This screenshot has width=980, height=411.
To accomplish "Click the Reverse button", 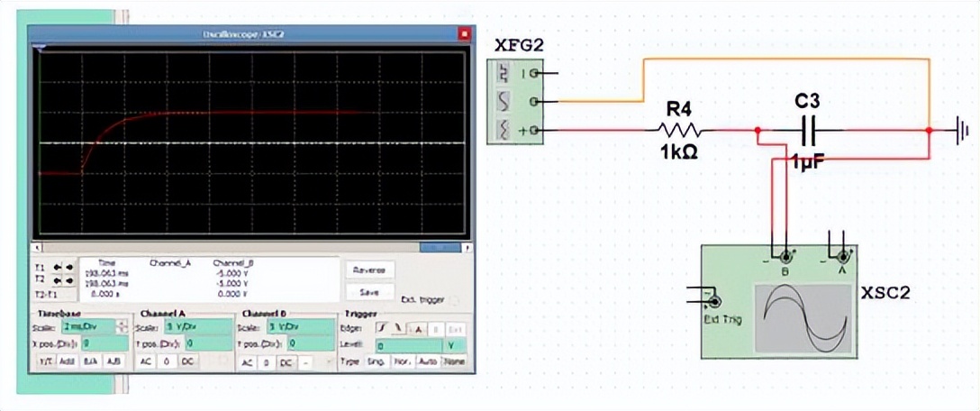I will 369,270.
